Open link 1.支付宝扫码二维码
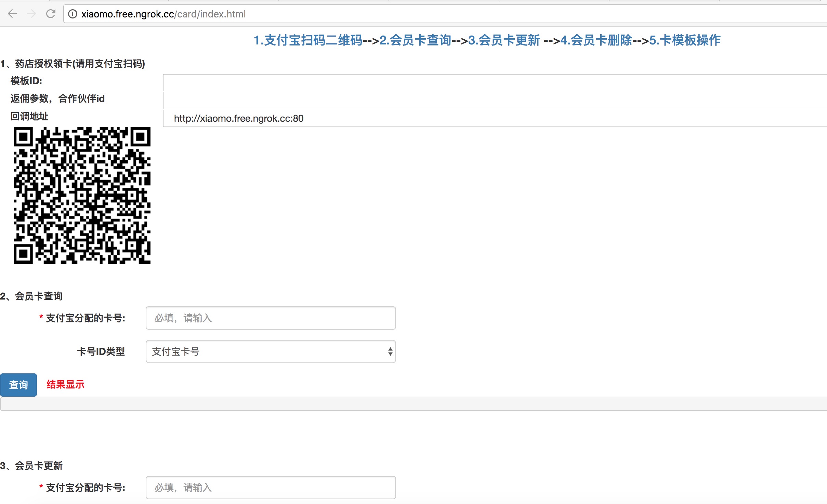The height and width of the screenshot is (504, 827). click(308, 40)
